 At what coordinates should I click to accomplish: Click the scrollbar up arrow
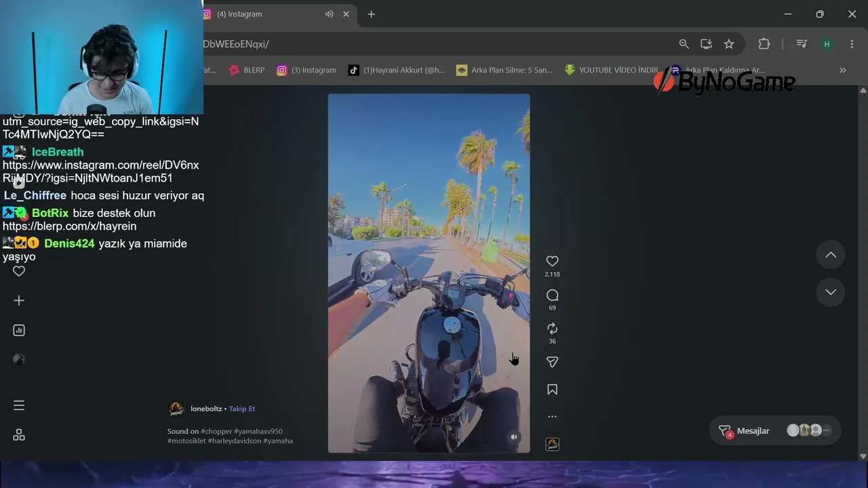pyautogui.click(x=863, y=90)
